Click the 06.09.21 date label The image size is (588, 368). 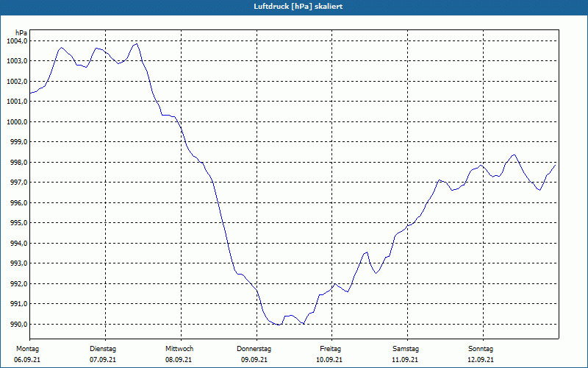pos(27,360)
